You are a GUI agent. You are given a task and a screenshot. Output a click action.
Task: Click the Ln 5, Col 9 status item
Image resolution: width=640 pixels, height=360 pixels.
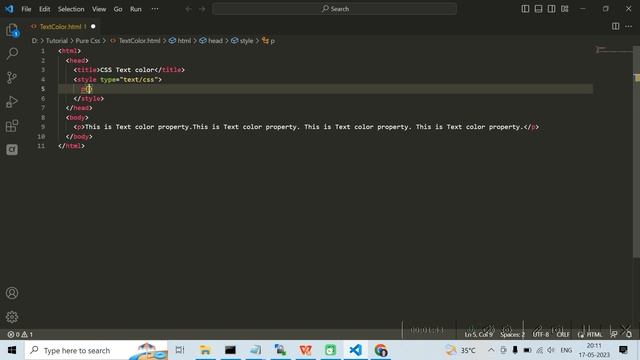click(478, 335)
